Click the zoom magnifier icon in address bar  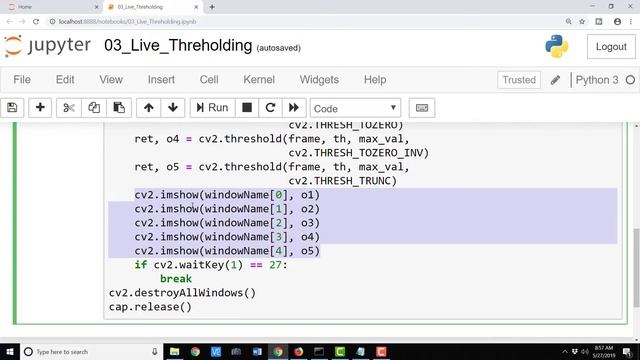click(568, 22)
